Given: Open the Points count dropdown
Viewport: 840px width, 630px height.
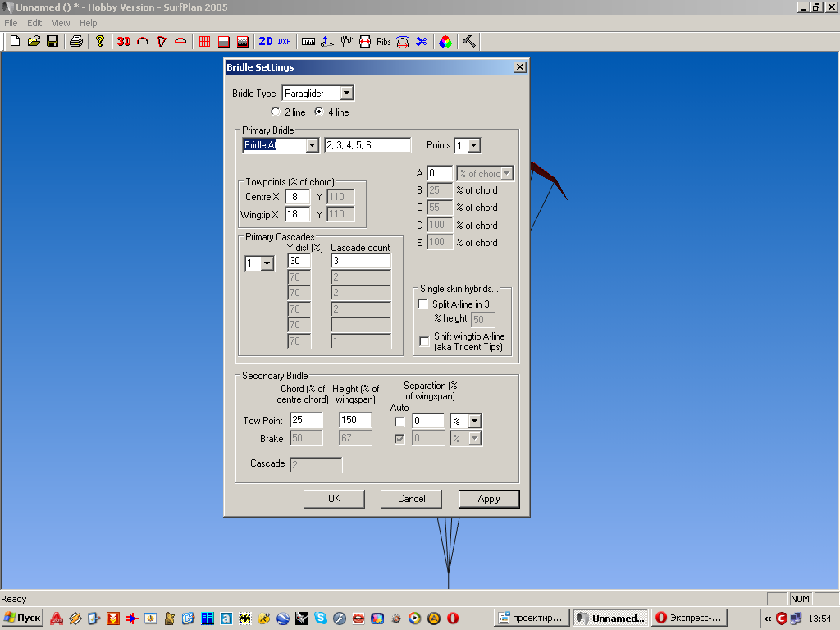Looking at the screenshot, I should click(x=473, y=145).
